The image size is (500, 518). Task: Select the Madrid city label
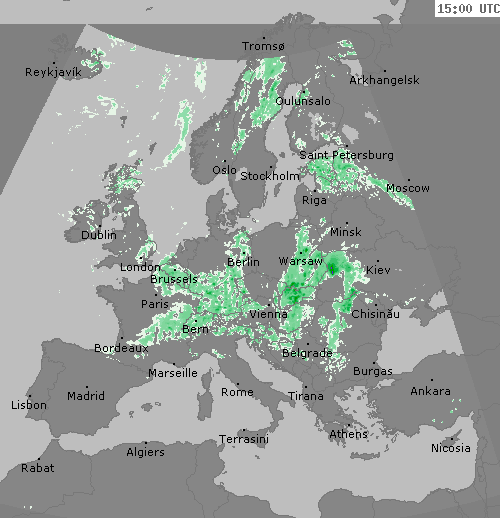click(x=86, y=396)
